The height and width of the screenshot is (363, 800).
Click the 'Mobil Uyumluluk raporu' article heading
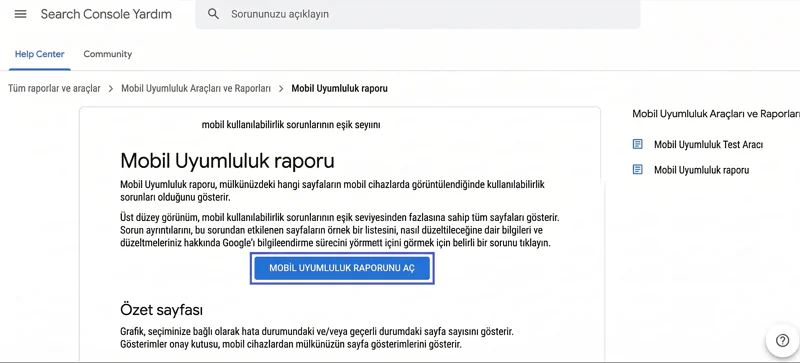[x=227, y=161]
